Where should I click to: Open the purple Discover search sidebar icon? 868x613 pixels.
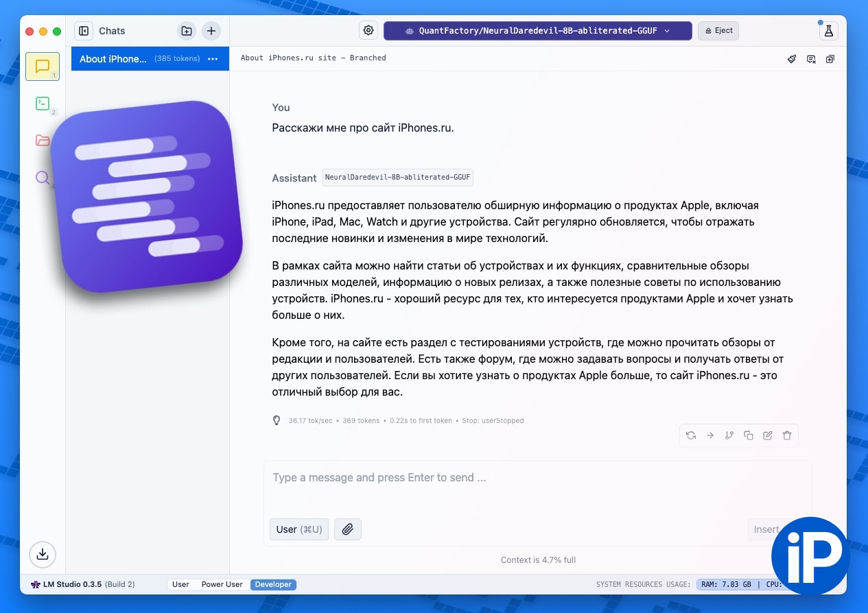[x=42, y=178]
